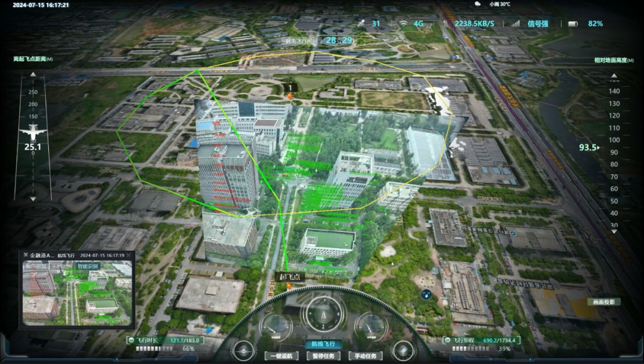Click the round drone marker on map
This screenshot has width=644, height=364.
426,294
